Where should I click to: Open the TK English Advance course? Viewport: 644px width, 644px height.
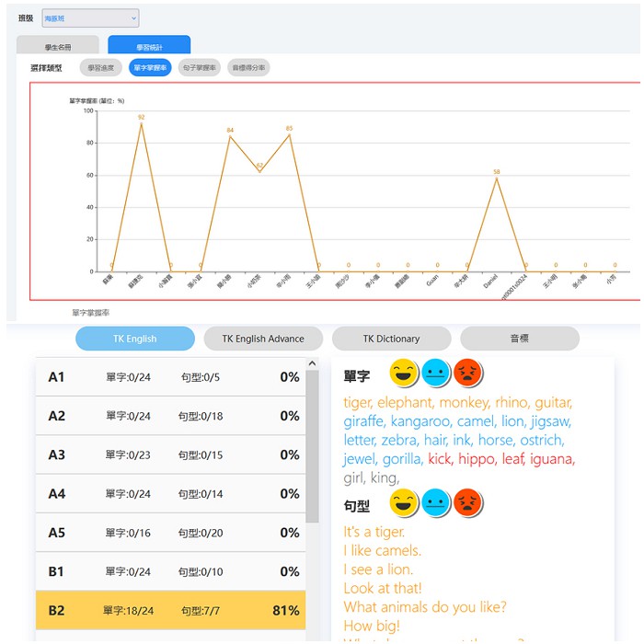(x=263, y=339)
